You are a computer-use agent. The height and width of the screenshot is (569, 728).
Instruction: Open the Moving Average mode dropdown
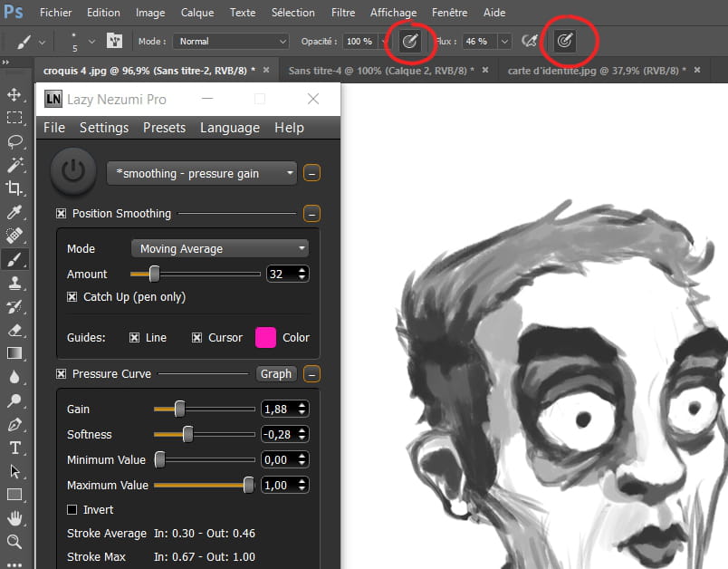click(220, 248)
